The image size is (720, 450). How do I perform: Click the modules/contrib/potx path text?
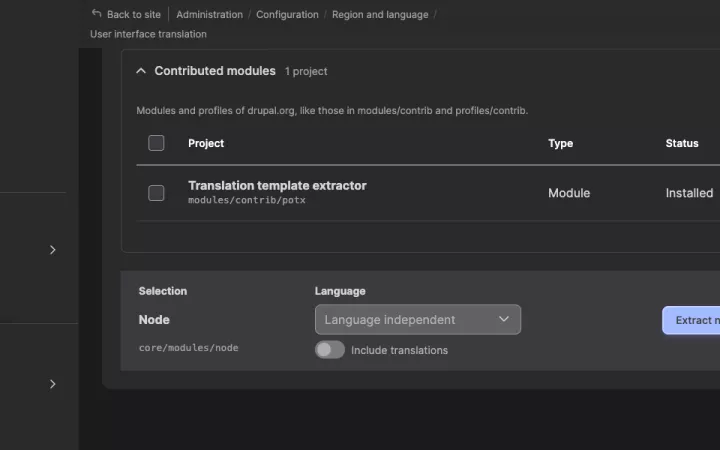247,200
